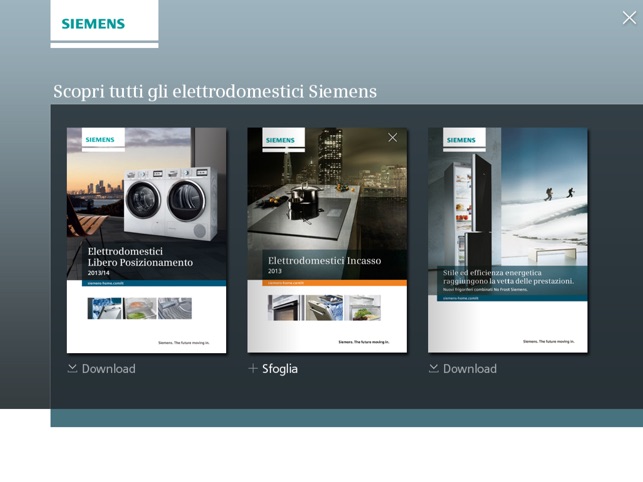Viewport: 643px width, 482px height.
Task: Click the plus icon next to Sfoglia
Action: tap(253, 368)
